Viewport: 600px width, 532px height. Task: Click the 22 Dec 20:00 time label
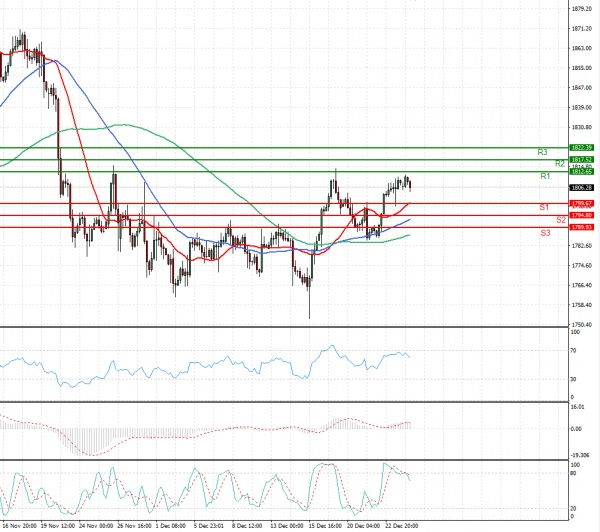[x=402, y=526]
